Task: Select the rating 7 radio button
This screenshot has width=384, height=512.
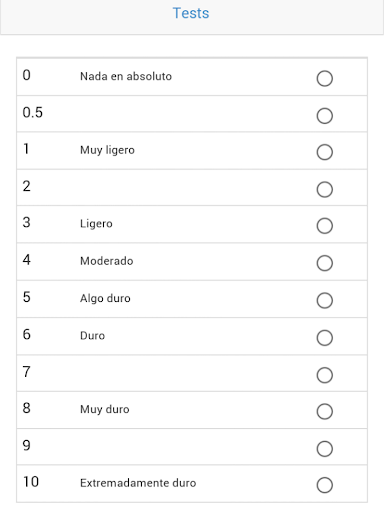Action: click(325, 375)
